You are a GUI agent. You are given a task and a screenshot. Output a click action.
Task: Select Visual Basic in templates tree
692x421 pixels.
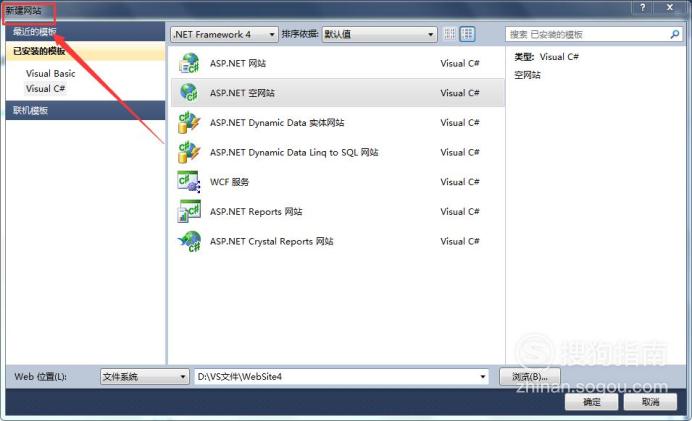pyautogui.click(x=50, y=73)
